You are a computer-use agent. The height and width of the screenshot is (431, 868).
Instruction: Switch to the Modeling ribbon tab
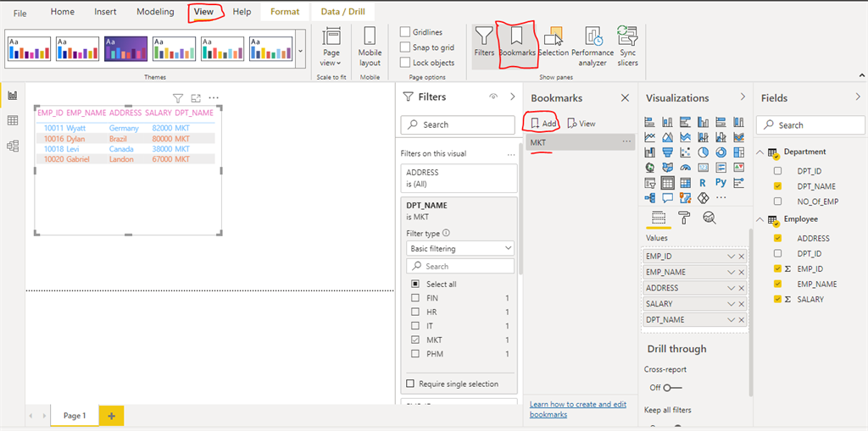(155, 12)
